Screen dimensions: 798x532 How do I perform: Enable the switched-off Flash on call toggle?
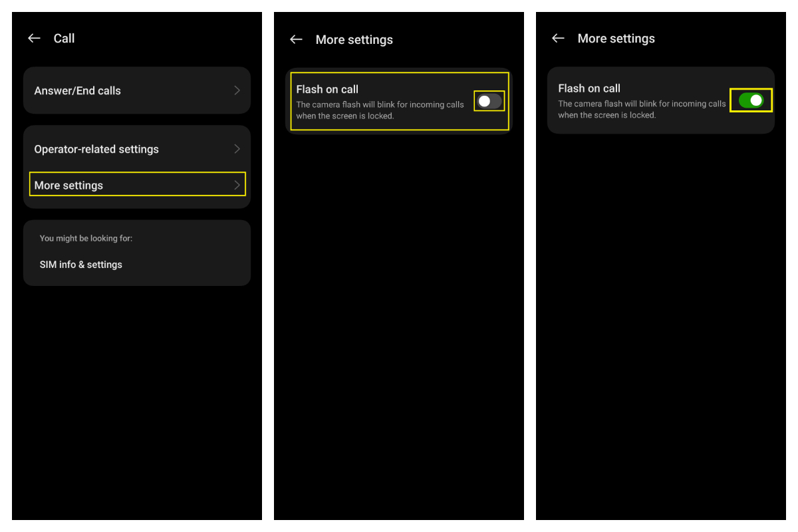point(489,101)
